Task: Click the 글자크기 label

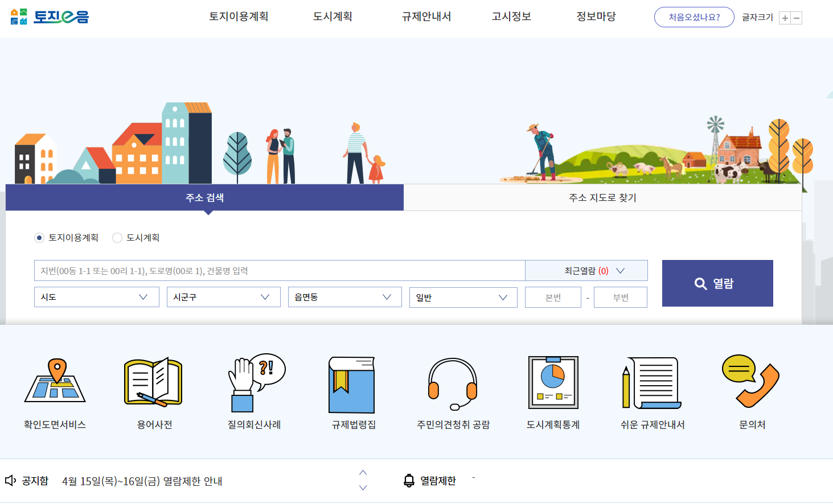Action: [x=757, y=18]
